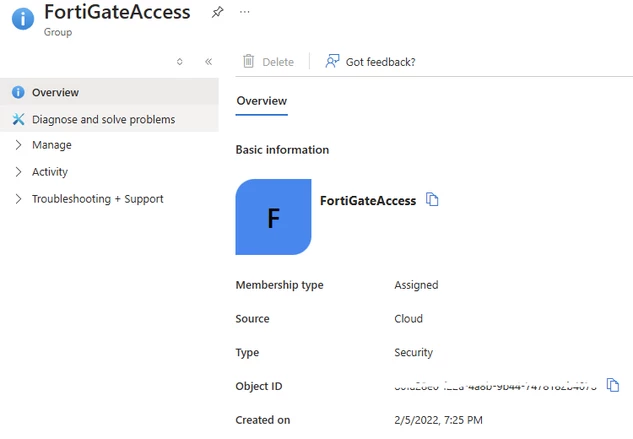
Task: Click the up-down sort arrows in sidebar
Action: click(x=180, y=62)
